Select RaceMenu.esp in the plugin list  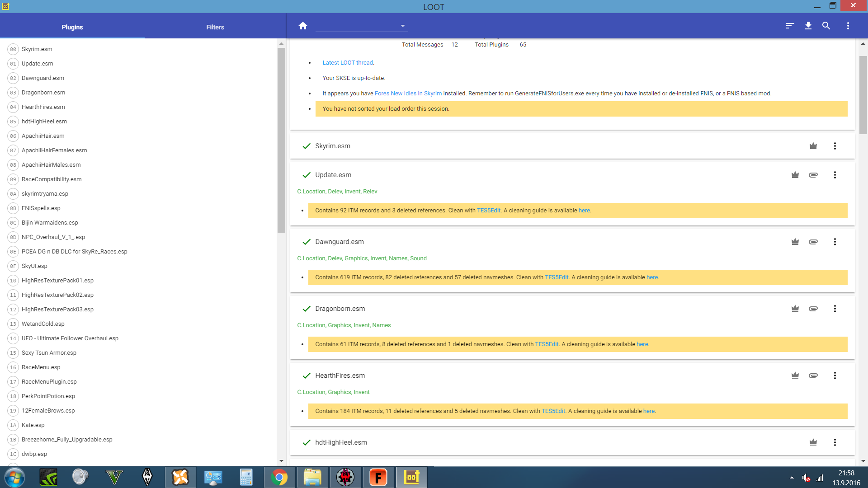(x=138, y=367)
